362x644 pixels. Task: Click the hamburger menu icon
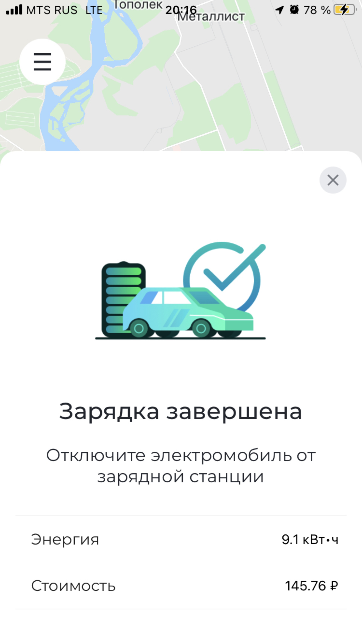click(x=42, y=61)
